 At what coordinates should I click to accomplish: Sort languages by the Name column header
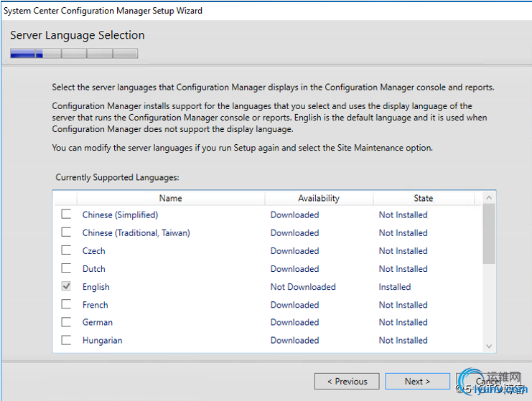pos(171,198)
